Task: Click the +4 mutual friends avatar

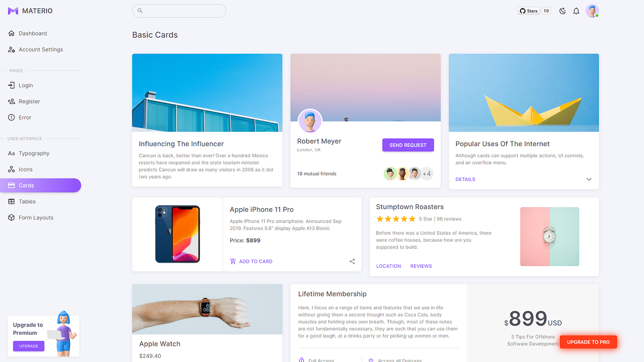Action: (x=426, y=174)
